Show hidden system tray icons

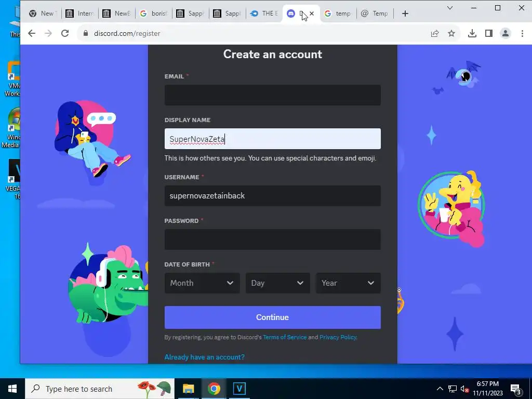[x=440, y=389]
